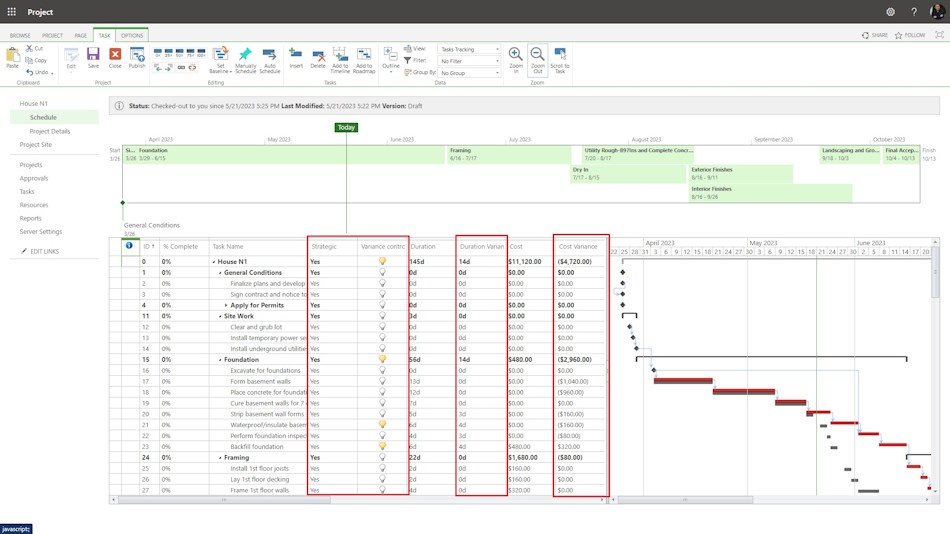This screenshot has height=534, width=950.
Task: Click the Link Tasks chain icon
Action: 181,68
